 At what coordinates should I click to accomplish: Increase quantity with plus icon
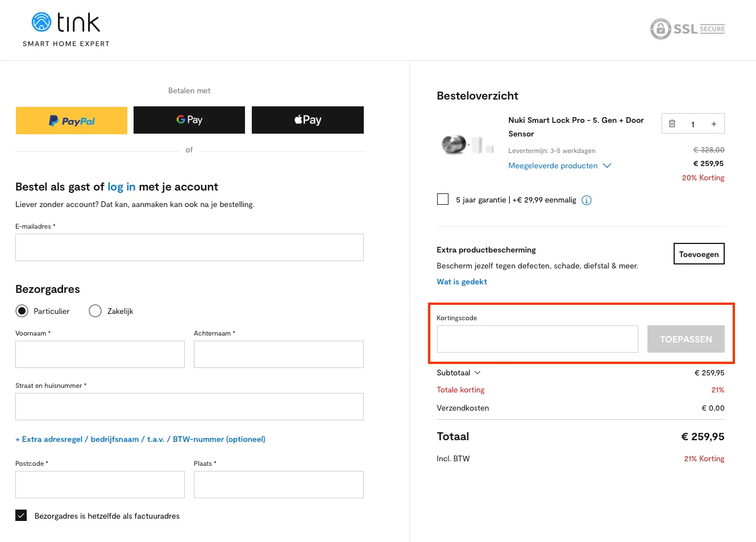713,124
